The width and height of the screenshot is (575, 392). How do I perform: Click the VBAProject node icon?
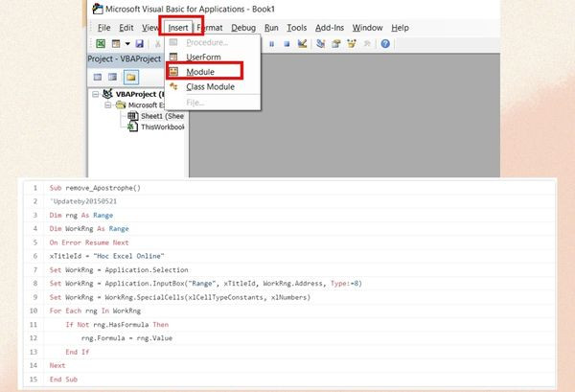(x=107, y=94)
